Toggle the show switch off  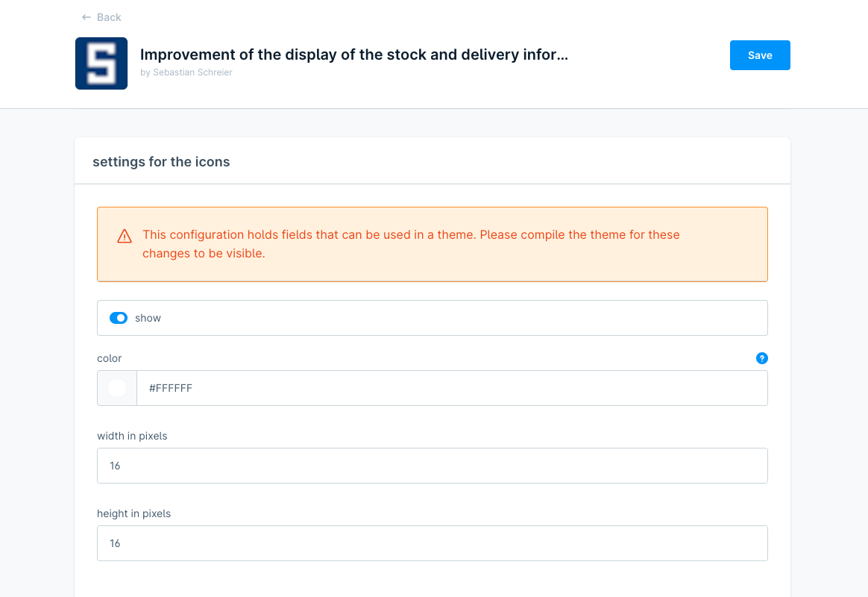point(119,318)
